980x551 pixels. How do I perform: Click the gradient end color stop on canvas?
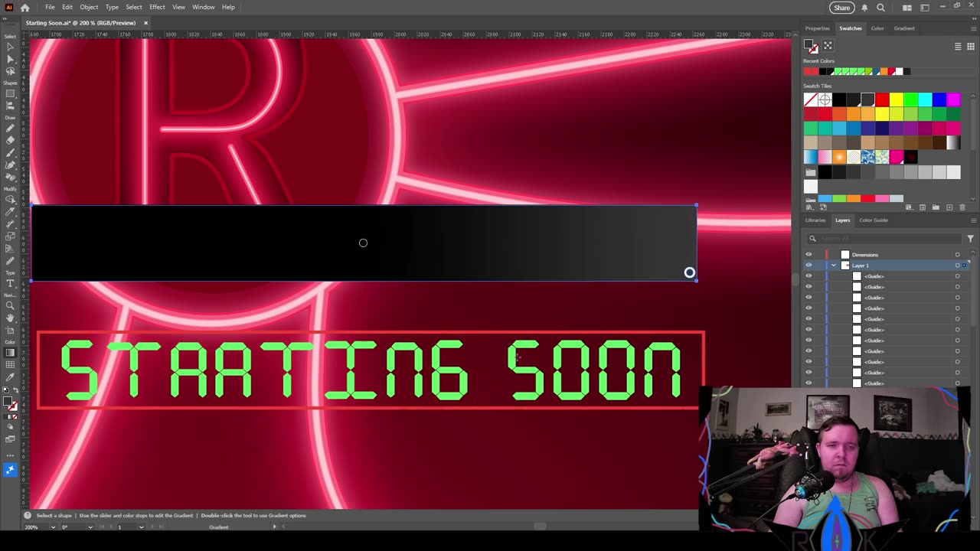690,272
